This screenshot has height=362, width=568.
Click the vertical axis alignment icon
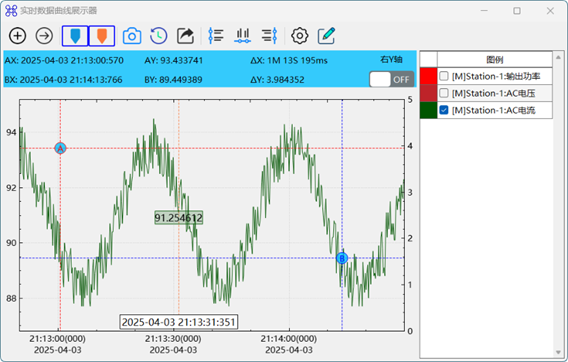tap(216, 36)
